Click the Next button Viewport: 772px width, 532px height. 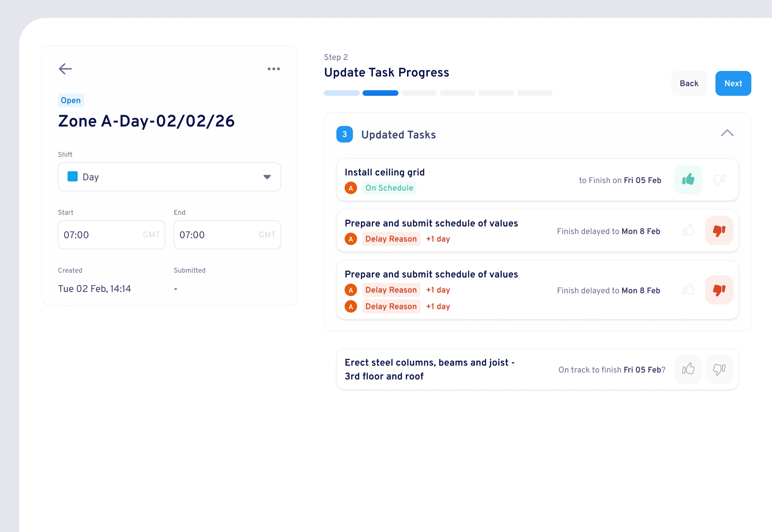coord(733,83)
